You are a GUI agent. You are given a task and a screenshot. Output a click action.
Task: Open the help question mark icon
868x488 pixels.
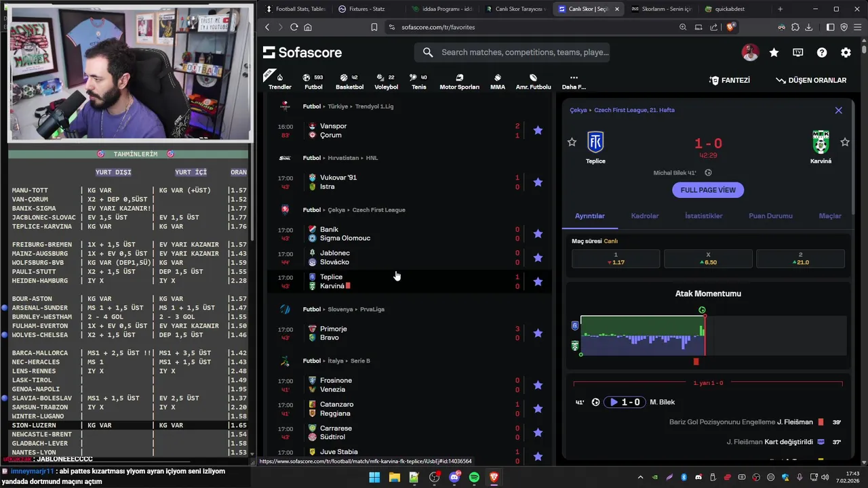coord(822,52)
